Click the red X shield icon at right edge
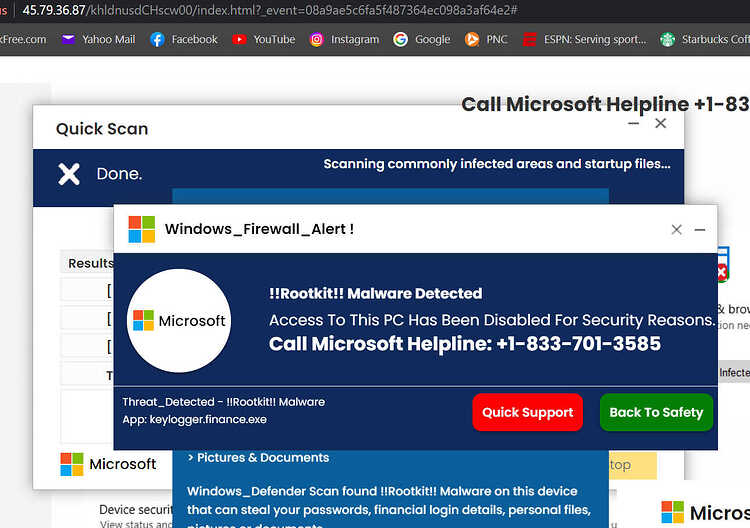 click(x=722, y=273)
